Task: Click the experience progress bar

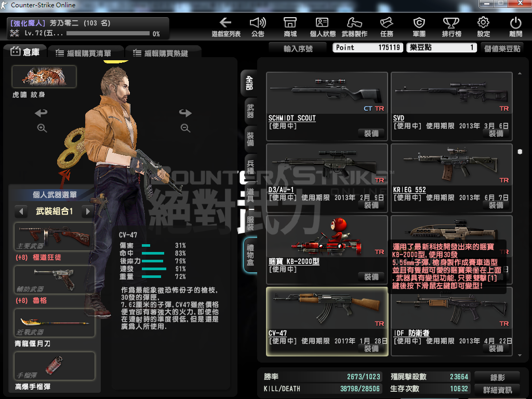Action: (x=108, y=33)
